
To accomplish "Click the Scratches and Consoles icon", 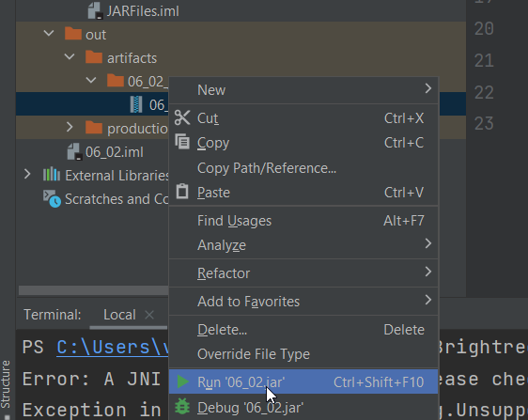I will tap(52, 198).
